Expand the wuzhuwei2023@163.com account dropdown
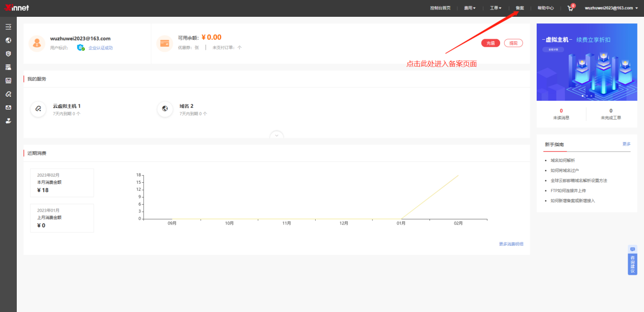The image size is (644, 312). point(611,8)
